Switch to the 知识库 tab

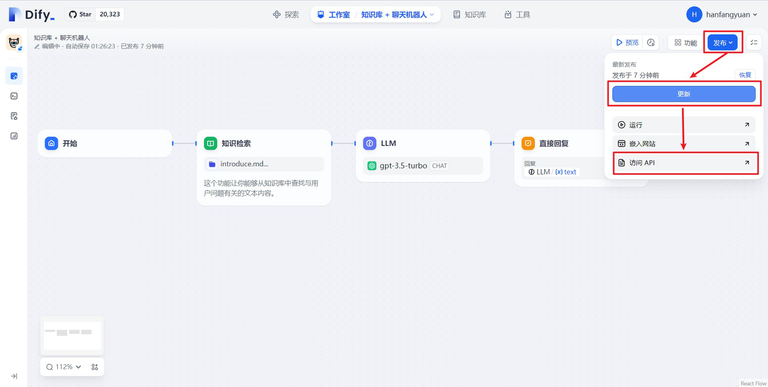point(469,15)
